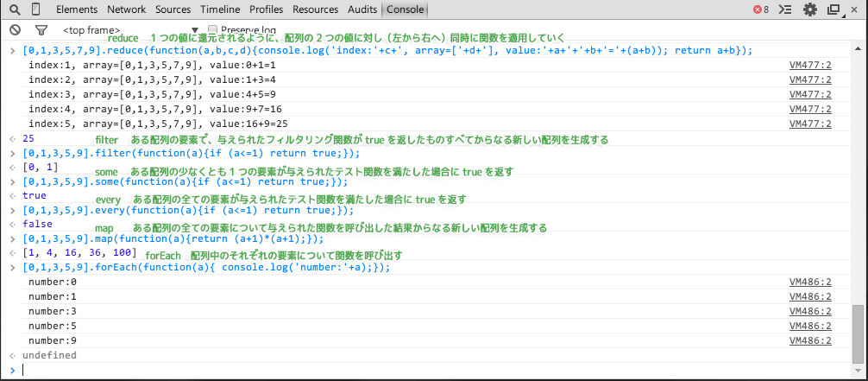Open VM477:2 link on index:2 row
The image size is (868, 381).
(x=810, y=79)
